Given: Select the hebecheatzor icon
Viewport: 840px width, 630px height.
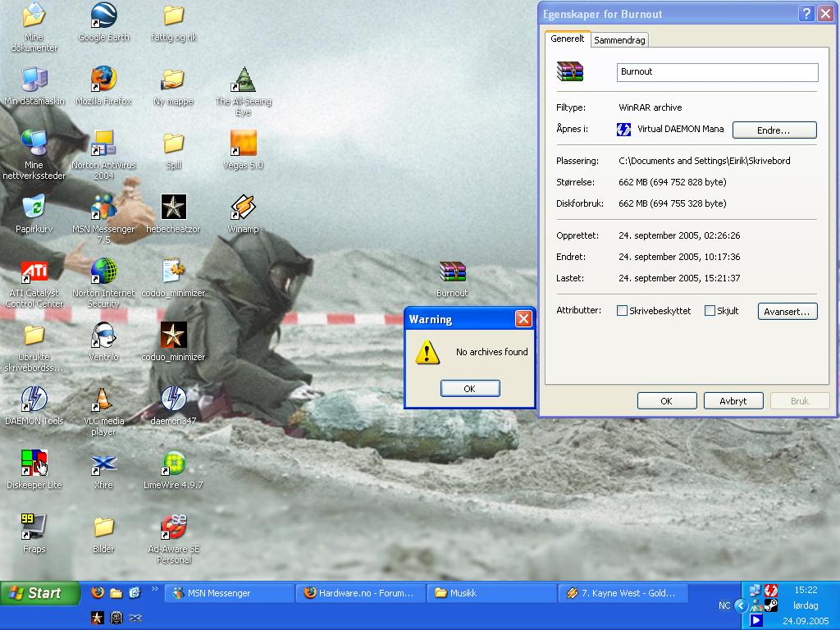Looking at the screenshot, I should (174, 214).
